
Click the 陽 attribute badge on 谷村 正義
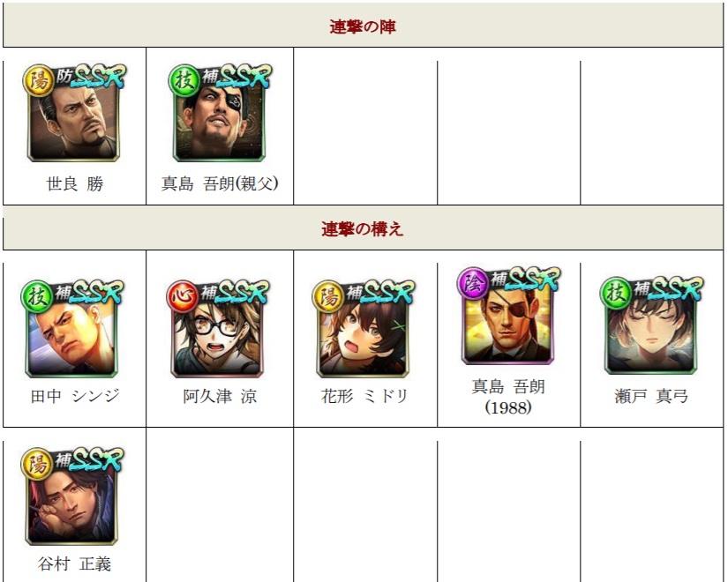click(x=36, y=463)
